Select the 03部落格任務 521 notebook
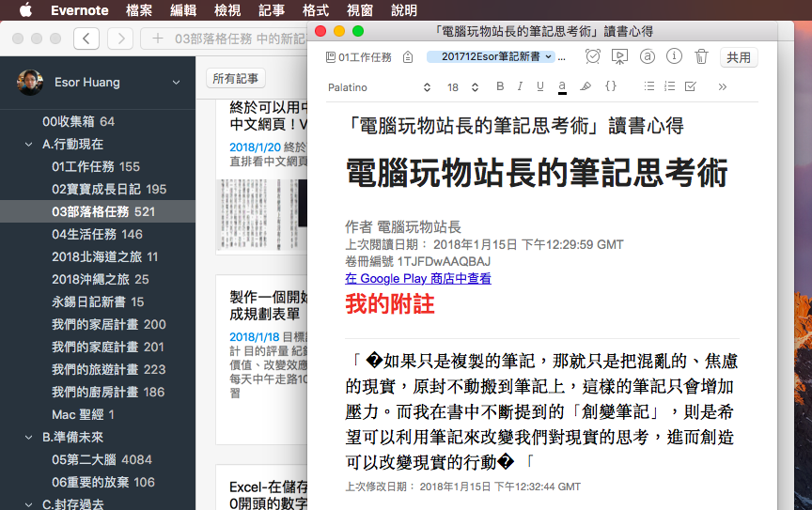This screenshot has width=812, height=510. pos(98,211)
